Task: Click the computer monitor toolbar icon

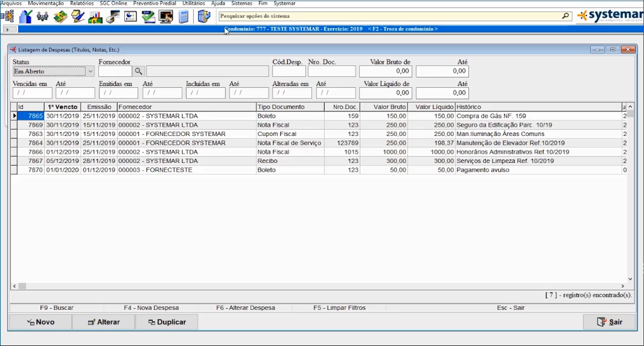Action: click(165, 17)
